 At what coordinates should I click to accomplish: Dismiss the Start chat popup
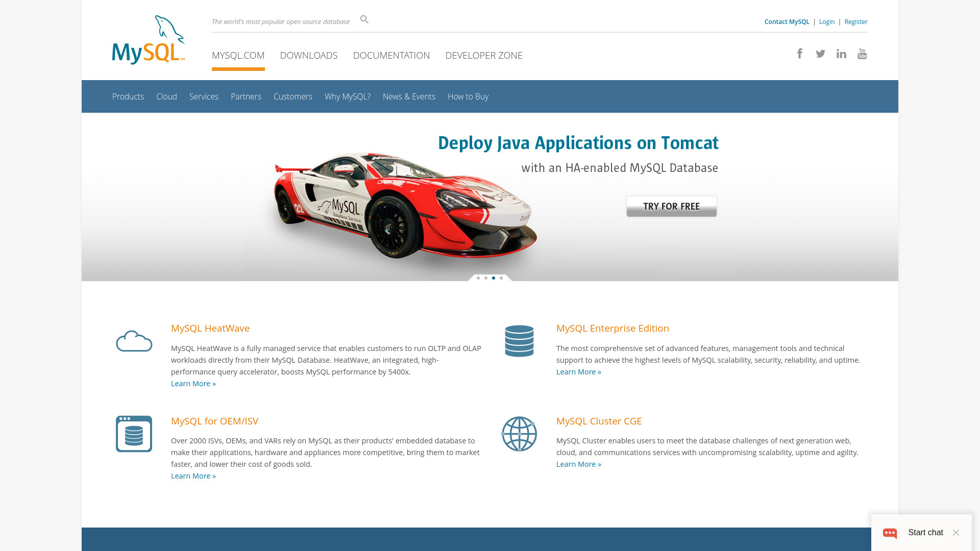point(956,533)
